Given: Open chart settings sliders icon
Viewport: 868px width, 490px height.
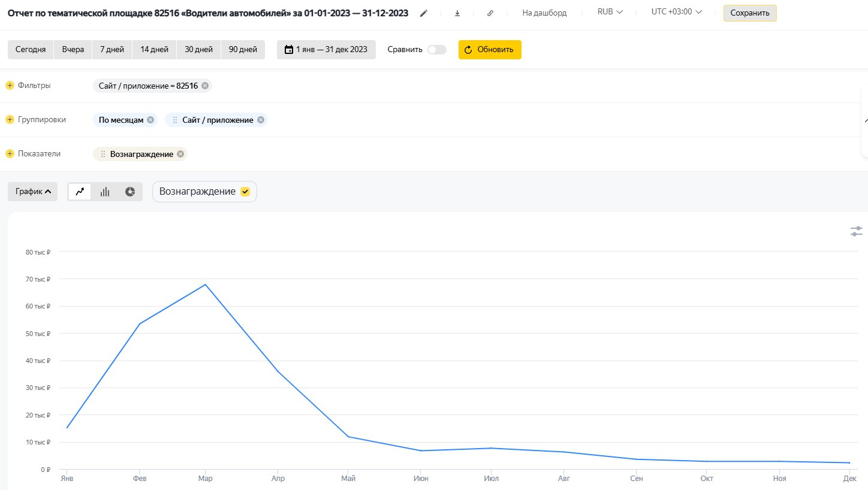Looking at the screenshot, I should pos(856,231).
